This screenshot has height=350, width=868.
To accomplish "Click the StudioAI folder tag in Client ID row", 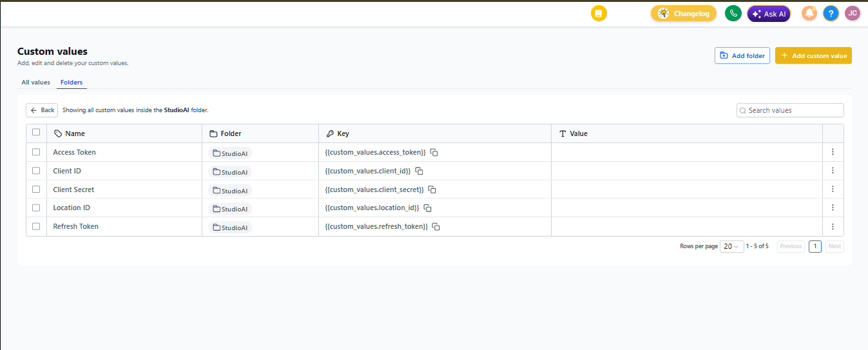I will tap(230, 172).
